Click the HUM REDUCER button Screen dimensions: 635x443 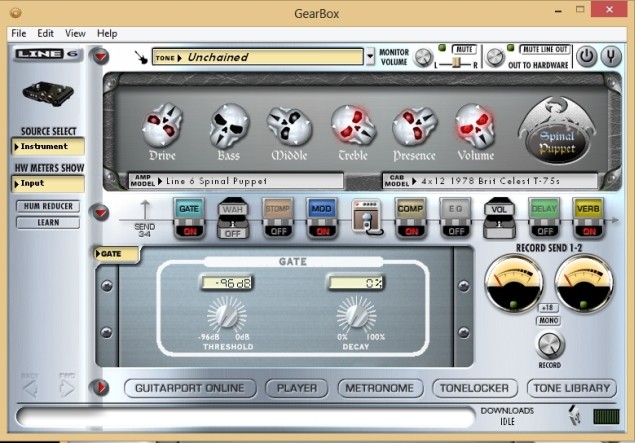click(x=48, y=206)
